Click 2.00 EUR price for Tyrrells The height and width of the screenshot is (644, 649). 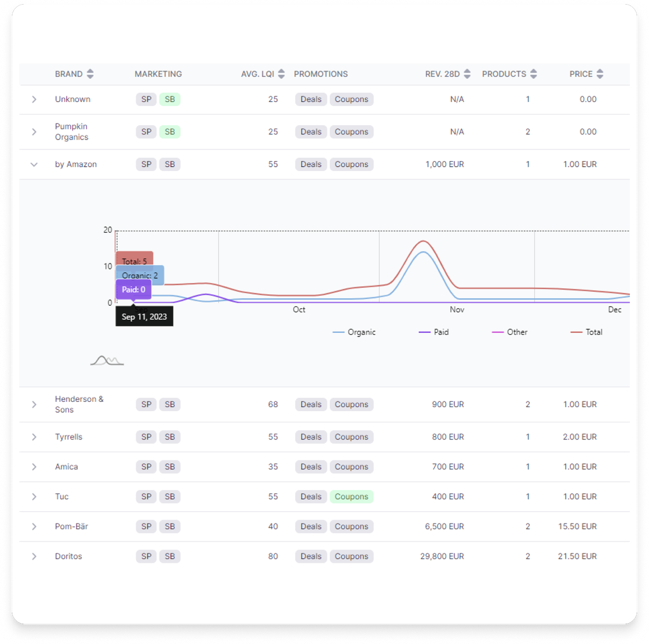point(579,437)
